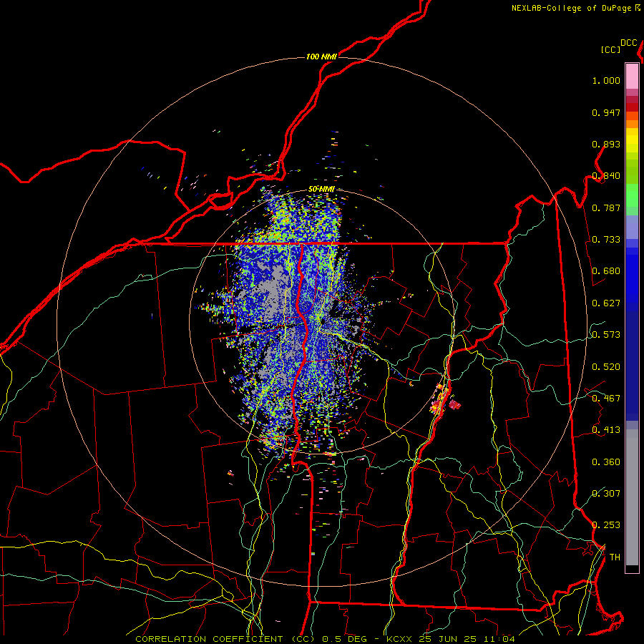Click the 0.627 legend value
644x644 pixels.
(x=606, y=303)
